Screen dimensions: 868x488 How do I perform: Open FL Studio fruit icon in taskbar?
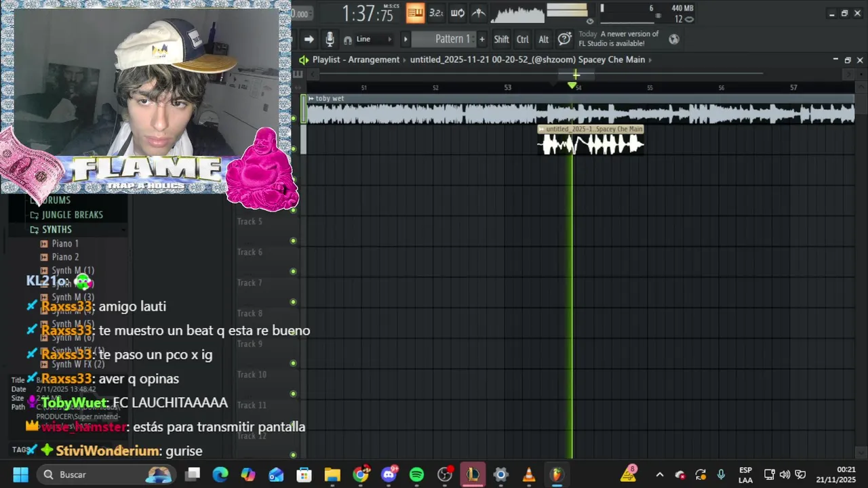tap(556, 474)
